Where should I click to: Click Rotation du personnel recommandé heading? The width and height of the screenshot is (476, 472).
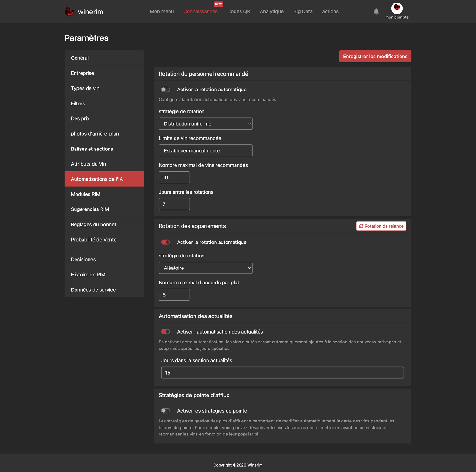(203, 74)
